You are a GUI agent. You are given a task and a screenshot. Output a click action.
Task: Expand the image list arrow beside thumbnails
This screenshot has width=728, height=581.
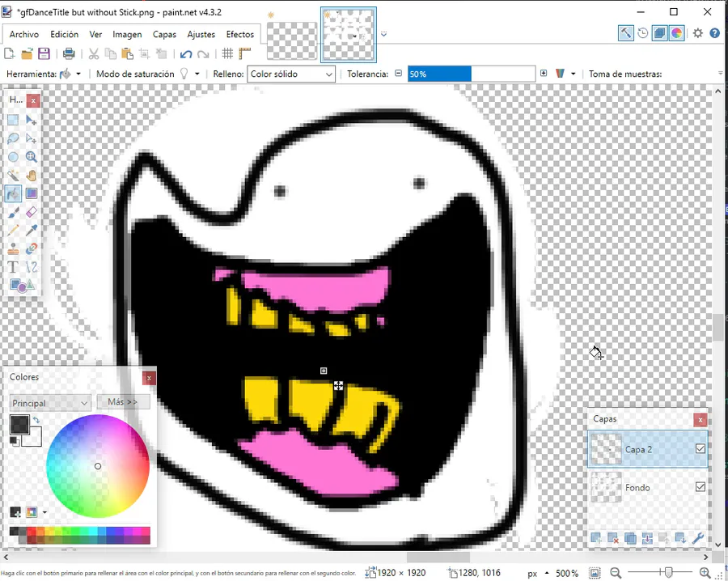coord(383,34)
